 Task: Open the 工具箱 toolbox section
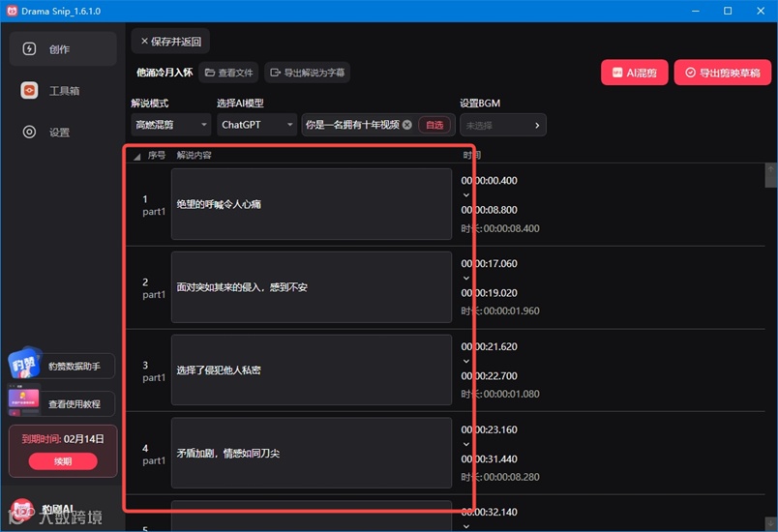[63, 90]
